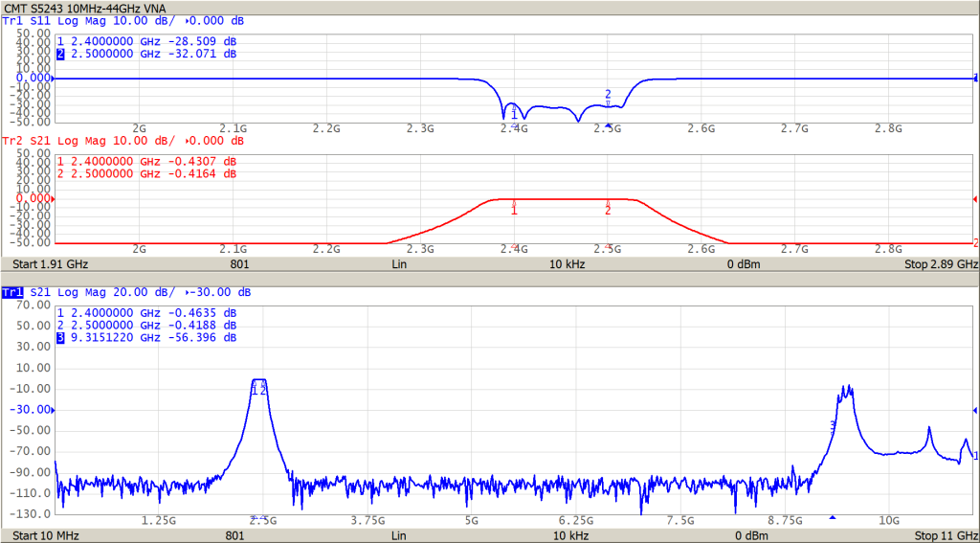Click red reference level triangle left of Tr2 graph
This screenshot has height=543, width=980.
tap(53, 199)
